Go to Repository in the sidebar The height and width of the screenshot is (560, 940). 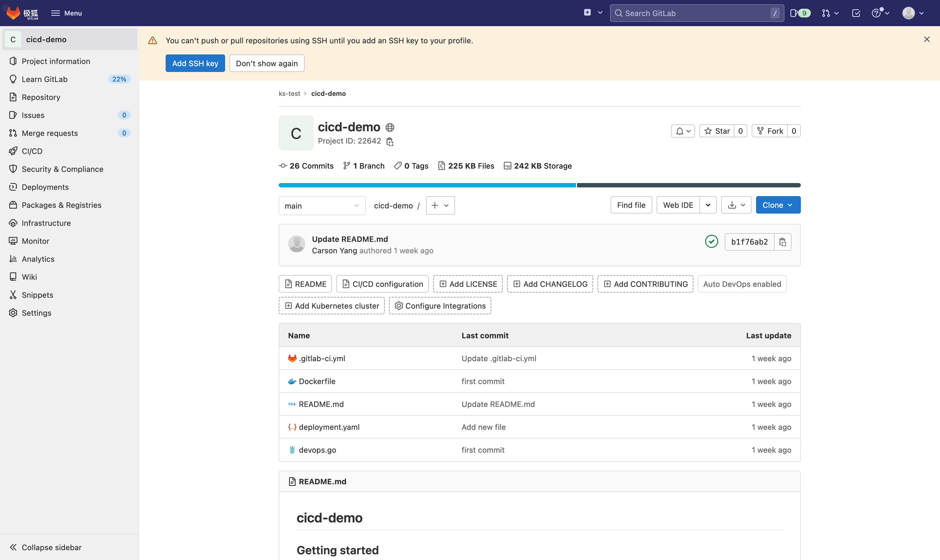(x=41, y=97)
